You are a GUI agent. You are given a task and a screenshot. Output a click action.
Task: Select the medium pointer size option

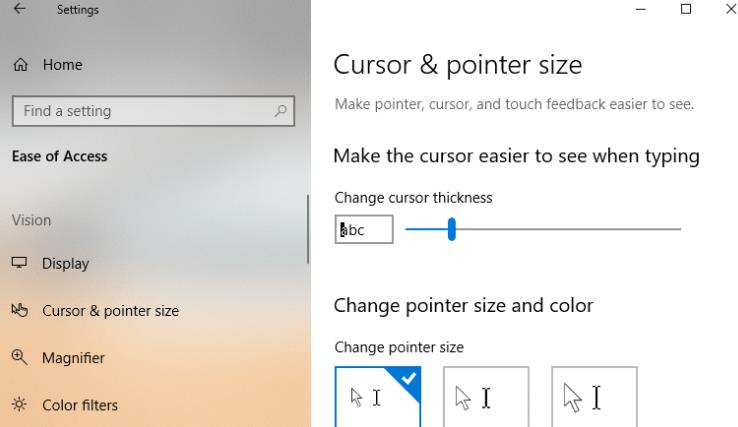coord(486,397)
